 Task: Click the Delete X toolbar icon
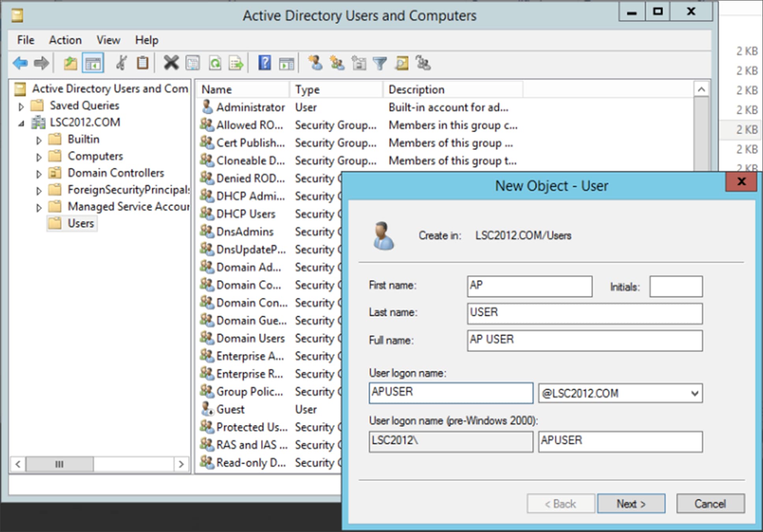(x=171, y=63)
